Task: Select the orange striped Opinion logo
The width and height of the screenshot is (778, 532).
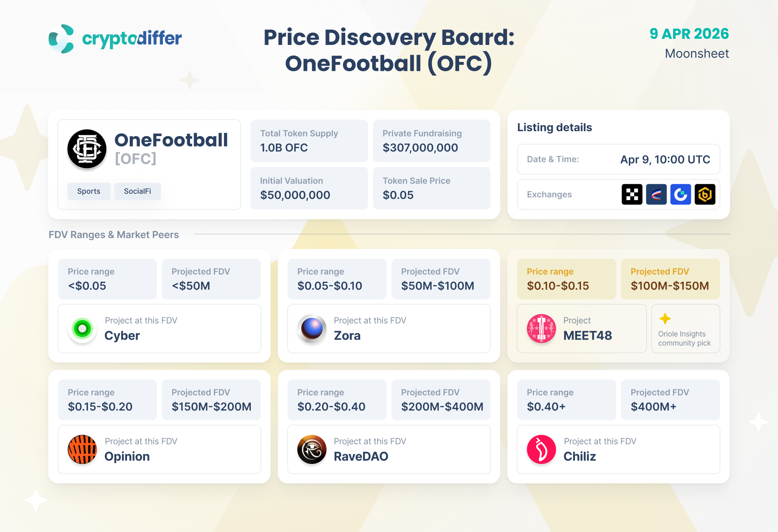Action: click(x=82, y=449)
